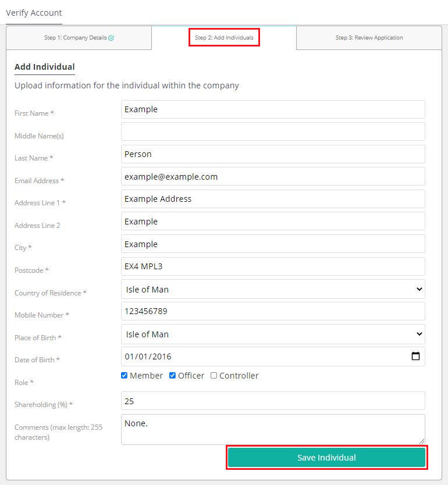Click the Last Name input containing Person
448x485 pixels.
pyautogui.click(x=273, y=154)
